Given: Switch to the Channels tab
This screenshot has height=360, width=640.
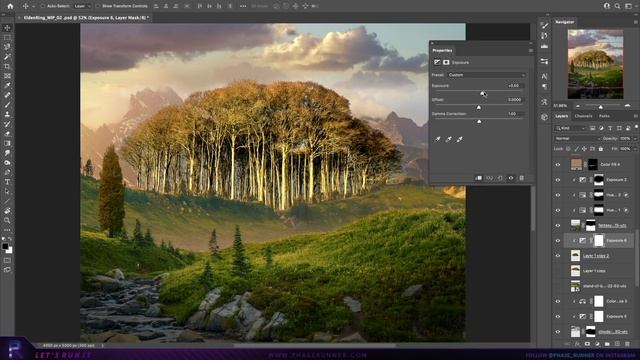Looking at the screenshot, I should [x=583, y=116].
